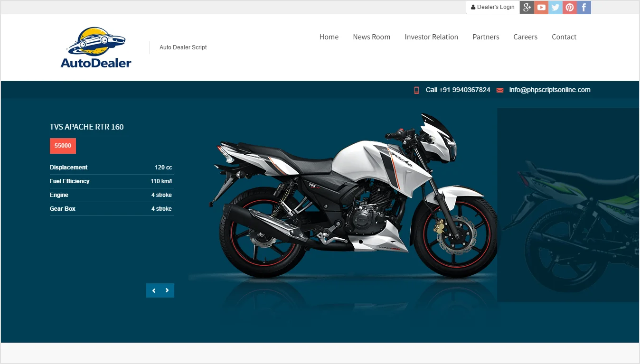
Task: Open the Facebook social icon
Action: pyautogui.click(x=584, y=7)
